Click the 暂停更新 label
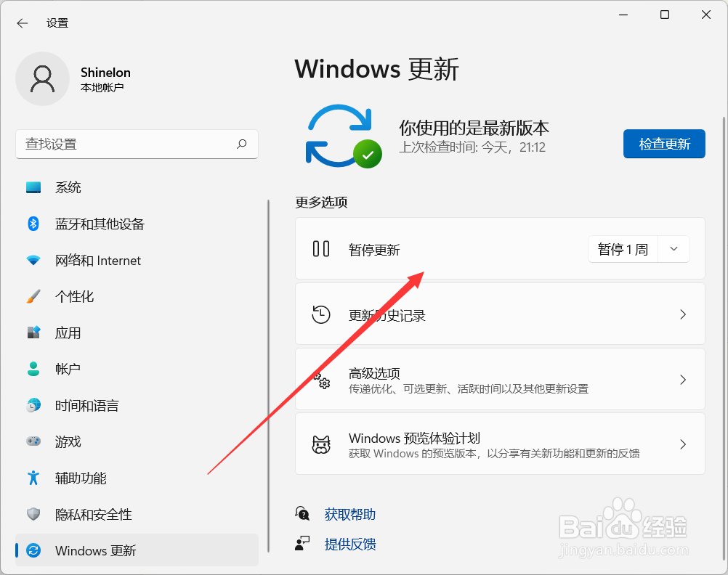This screenshot has width=728, height=575. point(374,250)
